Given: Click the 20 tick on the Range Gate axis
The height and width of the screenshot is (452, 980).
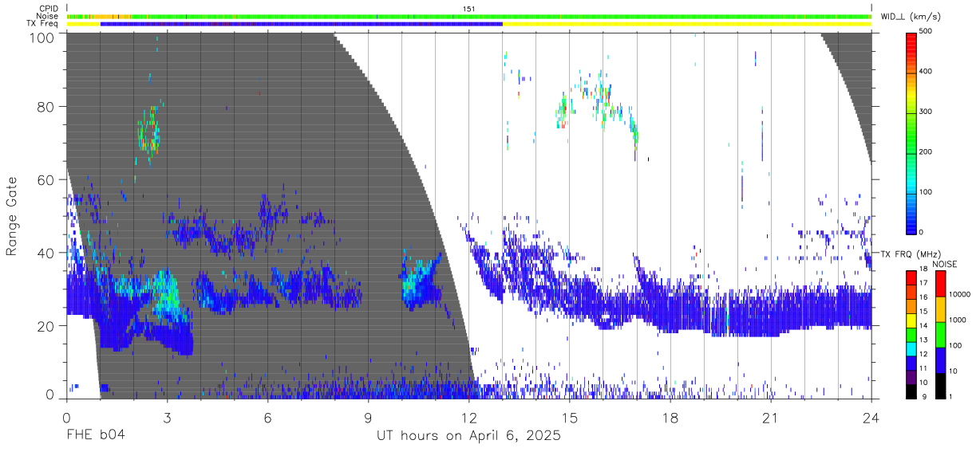Looking at the screenshot, I should point(45,326).
